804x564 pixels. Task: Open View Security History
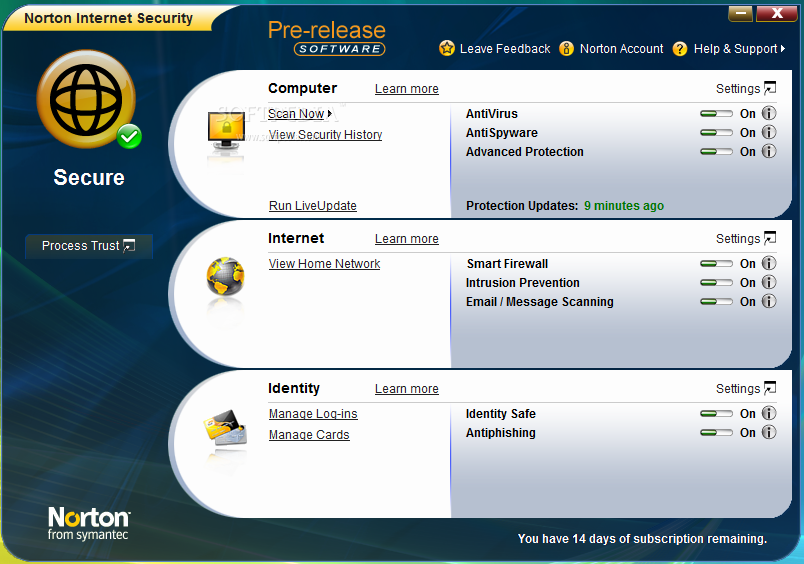pos(326,135)
